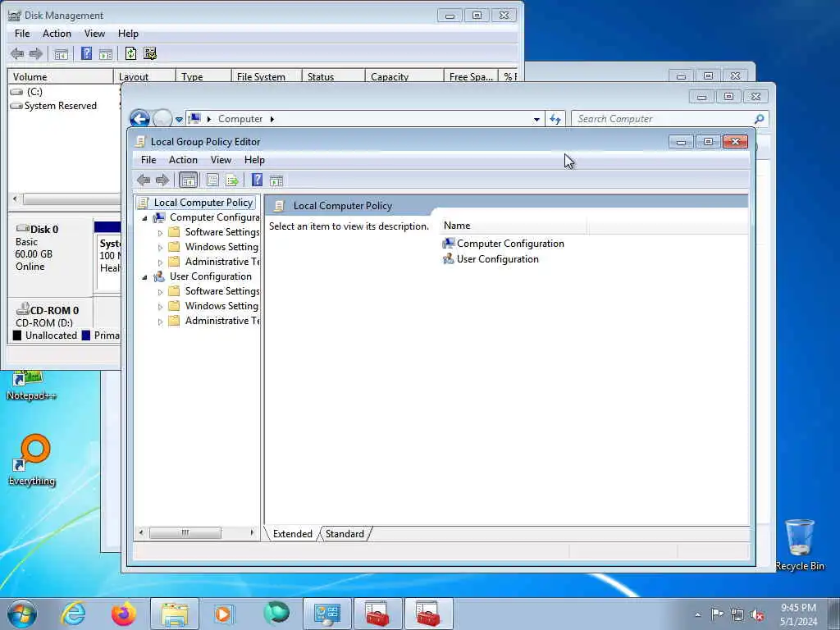This screenshot has height=630, width=840.
Task: Select System Reserved volume in Disk Management
Action: point(60,106)
